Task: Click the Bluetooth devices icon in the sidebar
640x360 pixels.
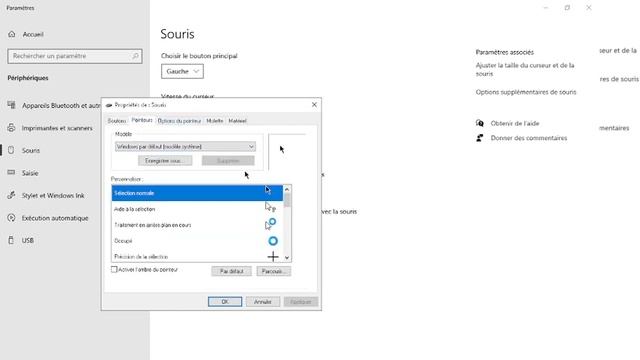Action: pos(11,105)
